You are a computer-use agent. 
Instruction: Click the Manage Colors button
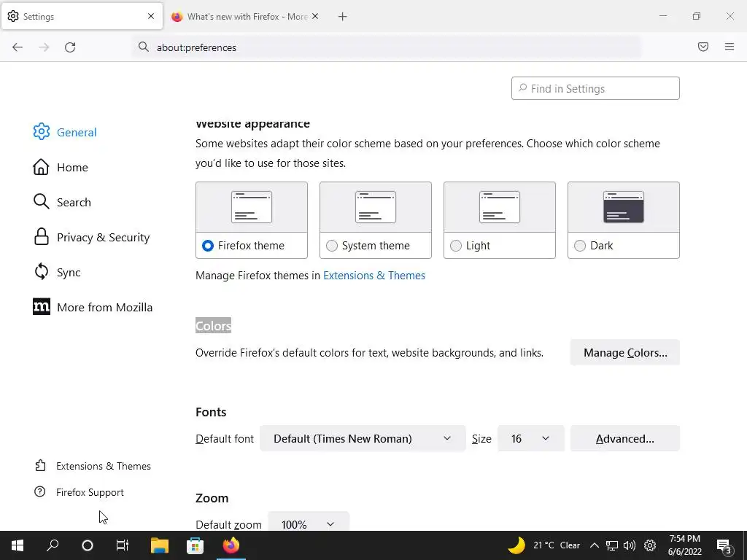(625, 352)
